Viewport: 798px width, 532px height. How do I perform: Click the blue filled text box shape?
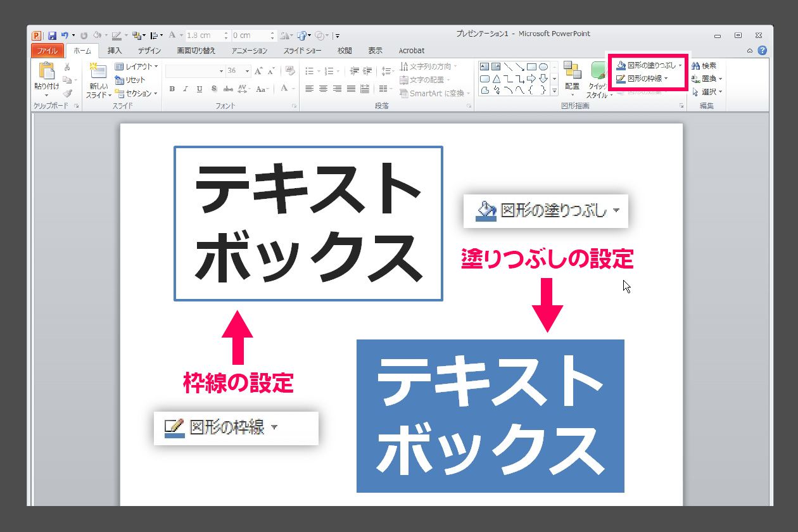click(490, 416)
